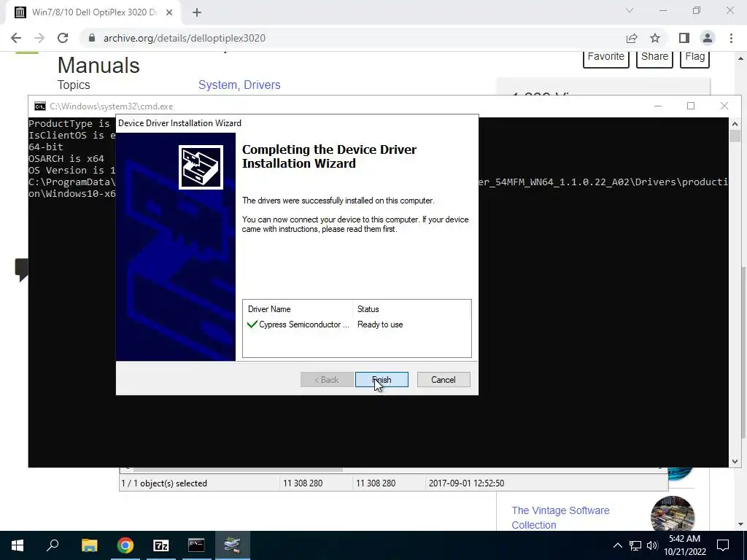Minimize the cmd.exe window
The height and width of the screenshot is (560, 747).
[x=658, y=106]
